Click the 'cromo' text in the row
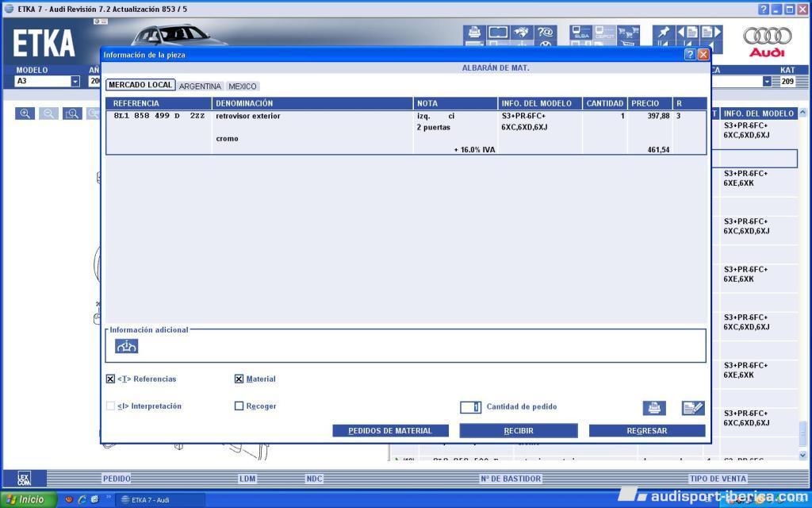 pyautogui.click(x=227, y=139)
